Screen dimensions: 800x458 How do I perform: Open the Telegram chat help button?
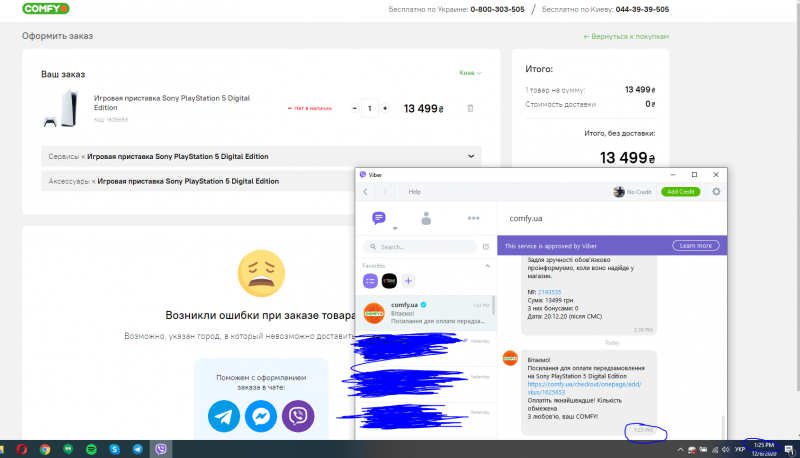point(224,416)
